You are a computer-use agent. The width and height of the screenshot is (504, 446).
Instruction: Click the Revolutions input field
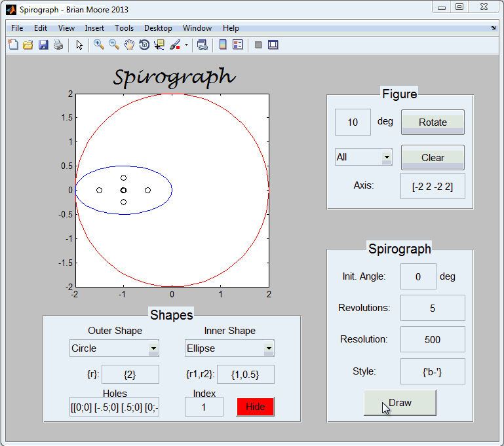(x=433, y=308)
